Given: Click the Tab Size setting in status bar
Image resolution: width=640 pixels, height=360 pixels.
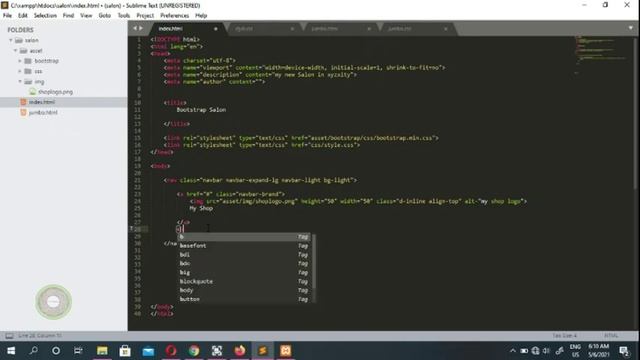Looking at the screenshot, I should [564, 336].
